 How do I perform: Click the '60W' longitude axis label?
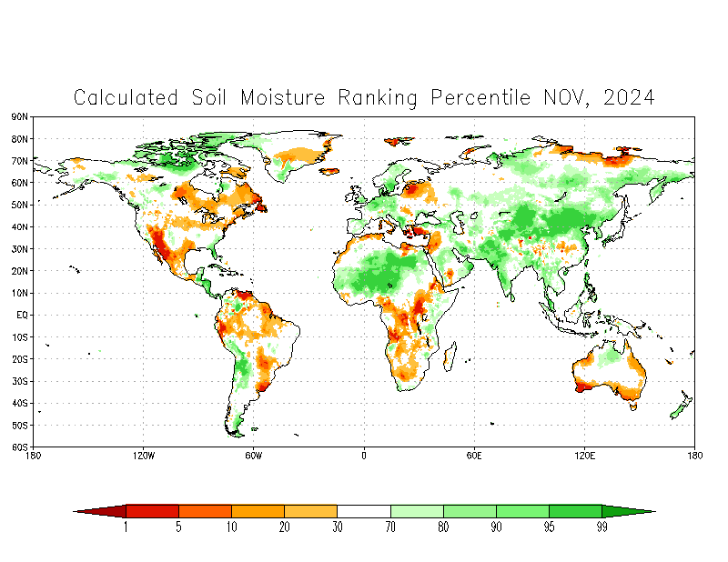click(x=254, y=456)
